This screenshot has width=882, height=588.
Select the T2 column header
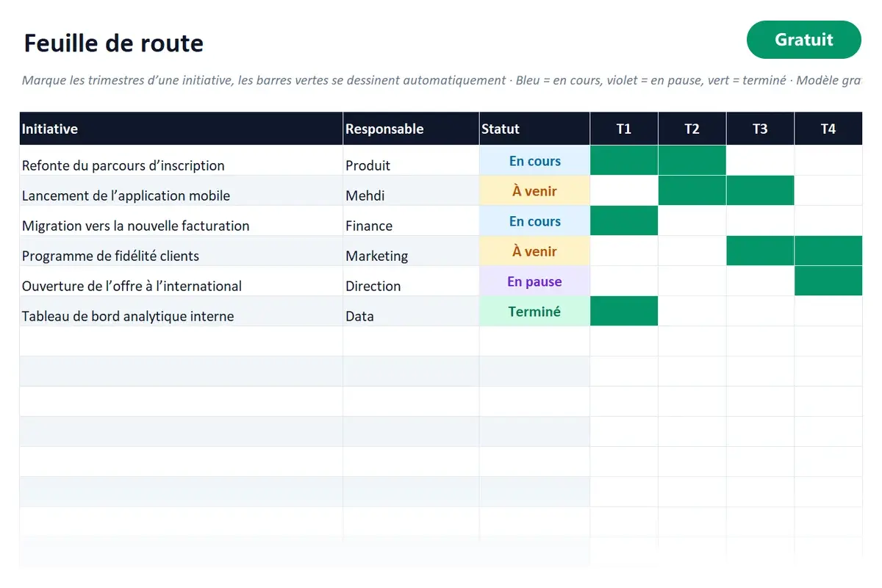(x=692, y=129)
